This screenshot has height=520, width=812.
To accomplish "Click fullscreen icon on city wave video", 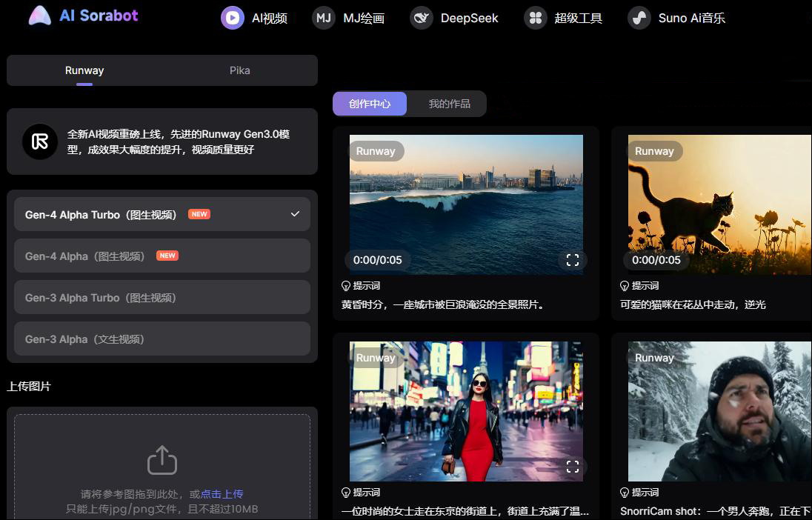I will coord(572,260).
